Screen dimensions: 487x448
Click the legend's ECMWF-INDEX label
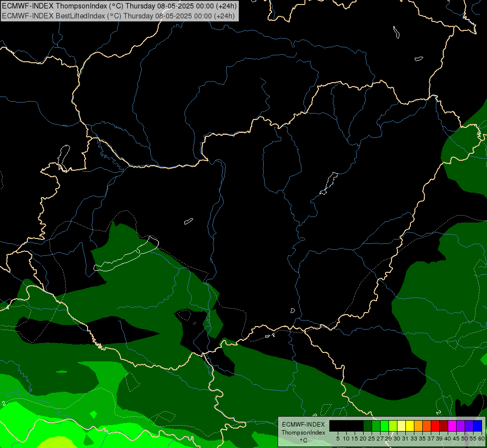point(303,425)
